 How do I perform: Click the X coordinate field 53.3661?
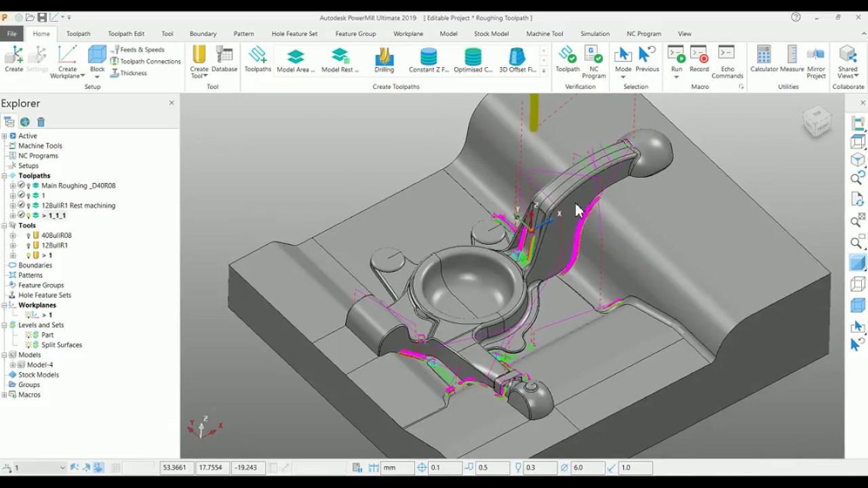pos(177,468)
